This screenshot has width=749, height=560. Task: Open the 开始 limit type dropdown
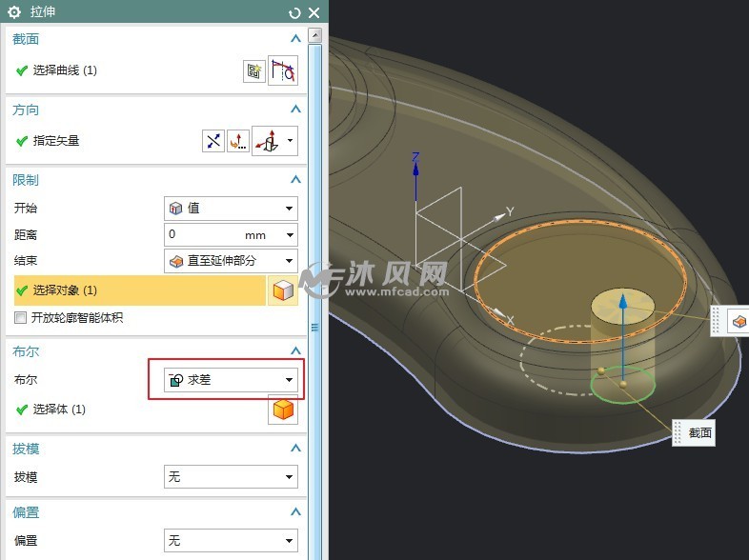[231, 209]
